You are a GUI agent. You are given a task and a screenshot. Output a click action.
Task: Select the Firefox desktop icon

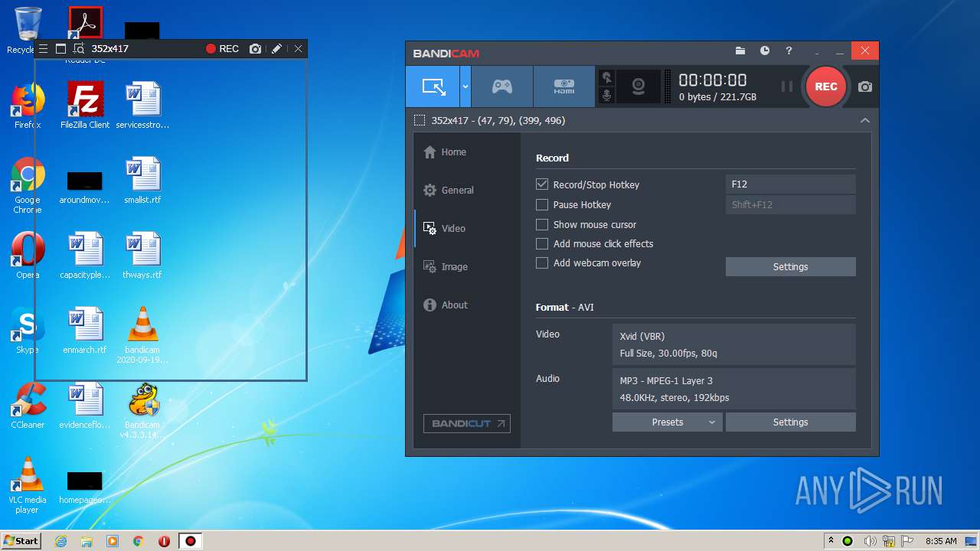(28, 106)
